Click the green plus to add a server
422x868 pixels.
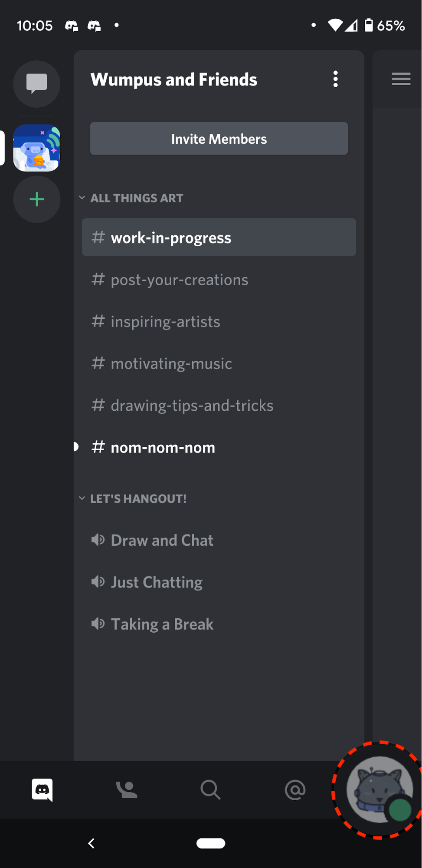tap(36, 199)
